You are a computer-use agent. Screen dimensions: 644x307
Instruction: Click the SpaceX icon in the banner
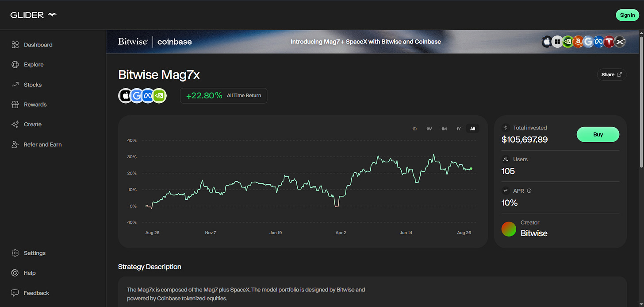[620, 42]
